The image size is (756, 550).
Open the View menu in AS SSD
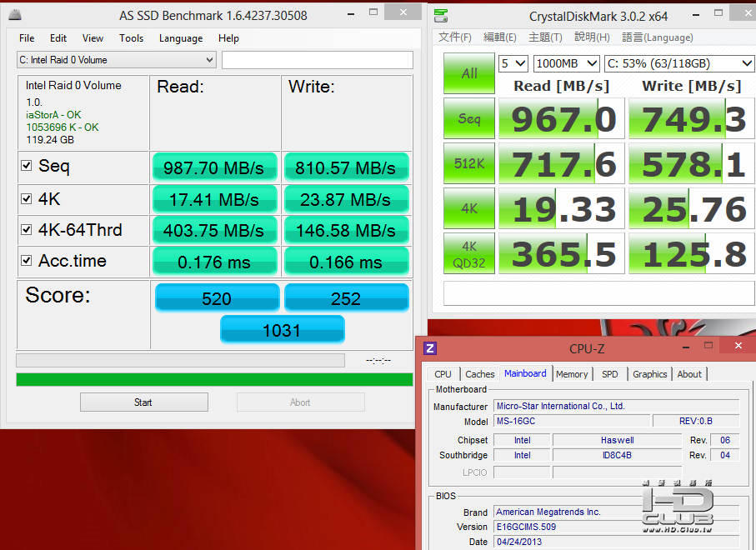tap(93, 38)
